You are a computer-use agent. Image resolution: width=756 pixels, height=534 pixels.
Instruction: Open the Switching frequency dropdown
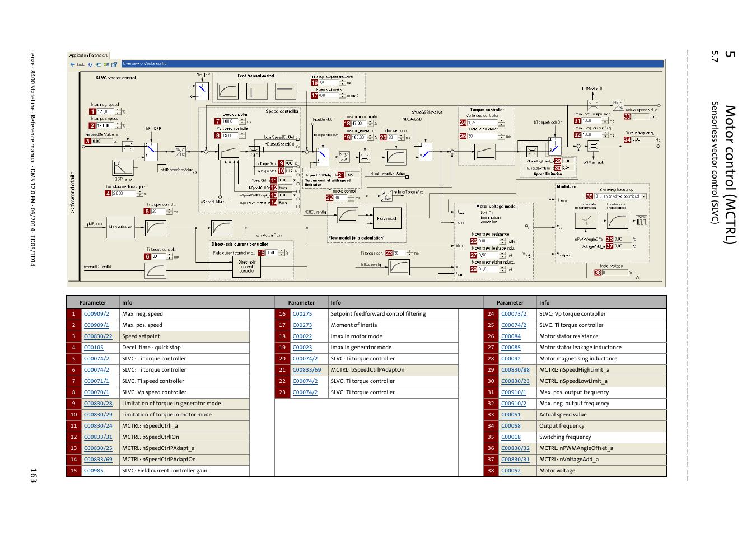[x=644, y=196]
